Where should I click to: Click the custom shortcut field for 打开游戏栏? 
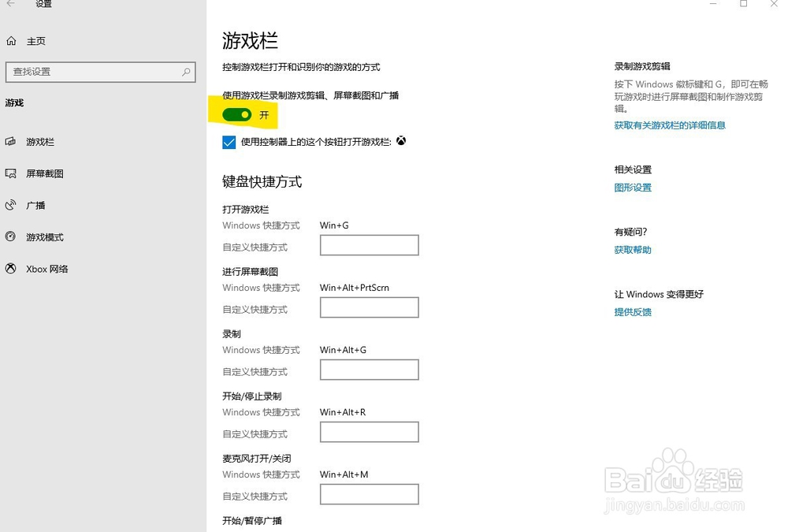pos(369,245)
